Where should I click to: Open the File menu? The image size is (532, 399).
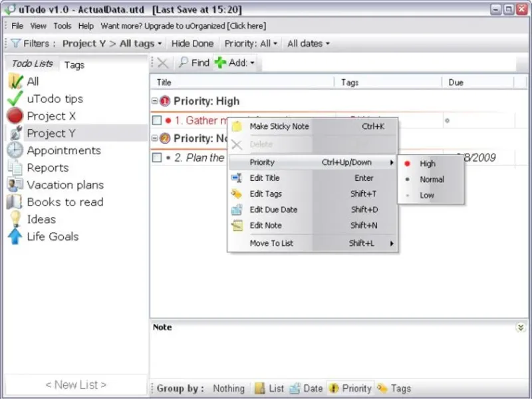[x=17, y=26]
